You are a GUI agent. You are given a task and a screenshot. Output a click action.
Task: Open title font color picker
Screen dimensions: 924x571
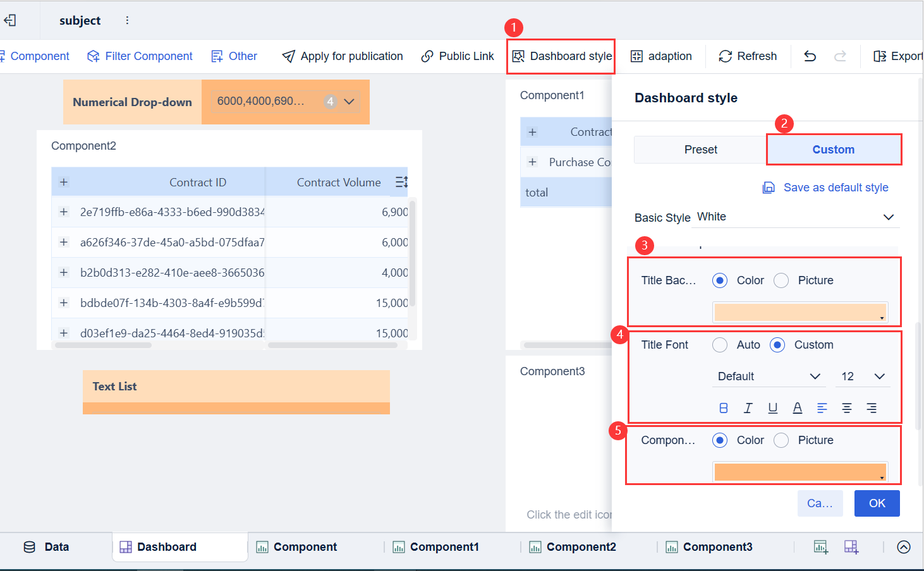click(798, 408)
